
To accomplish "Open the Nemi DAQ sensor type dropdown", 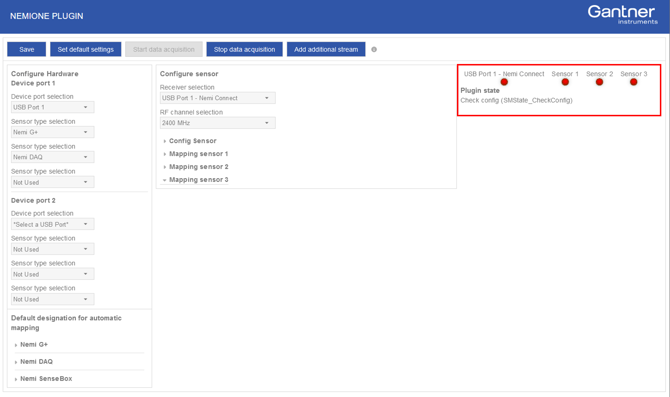I will click(x=53, y=157).
